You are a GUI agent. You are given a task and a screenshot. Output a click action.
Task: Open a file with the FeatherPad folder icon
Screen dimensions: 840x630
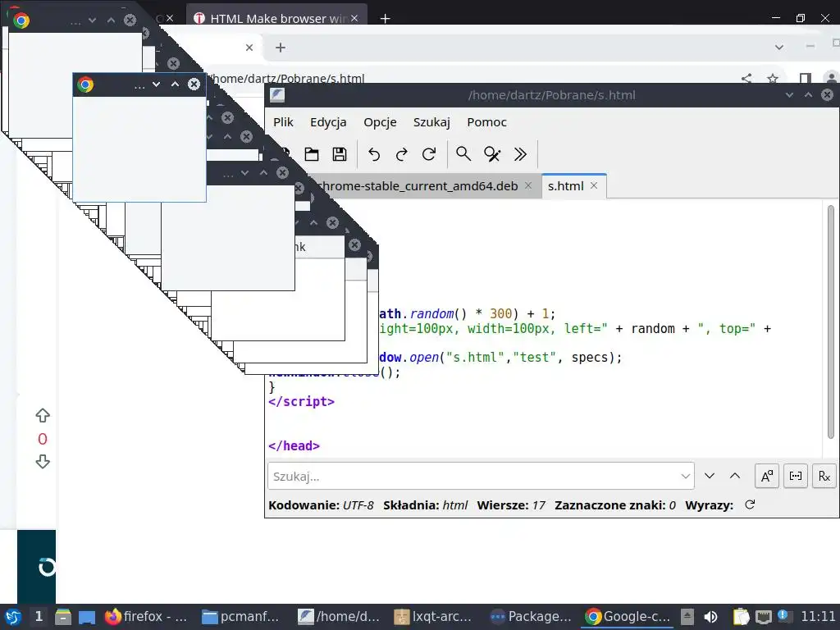[x=311, y=154]
